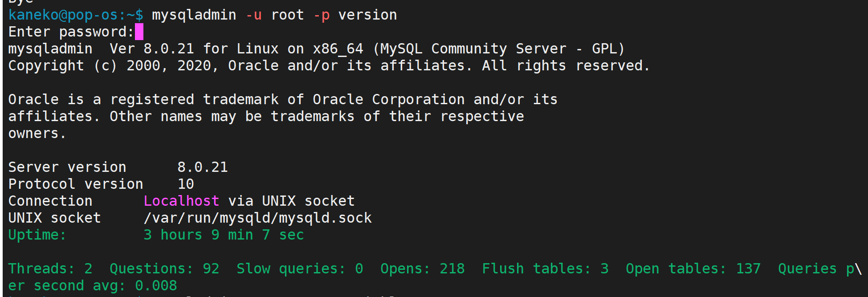Click the Threads: 2 status value
Screen dimensions: 868x297
(x=50, y=269)
